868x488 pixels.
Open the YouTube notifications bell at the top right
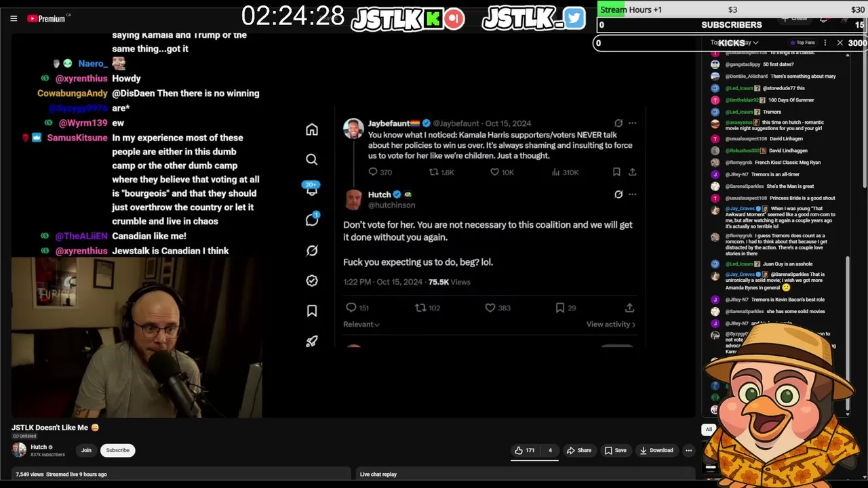click(x=823, y=18)
